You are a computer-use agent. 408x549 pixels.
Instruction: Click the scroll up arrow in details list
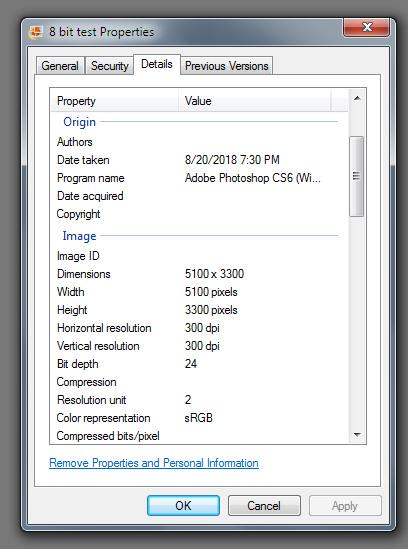tap(357, 98)
